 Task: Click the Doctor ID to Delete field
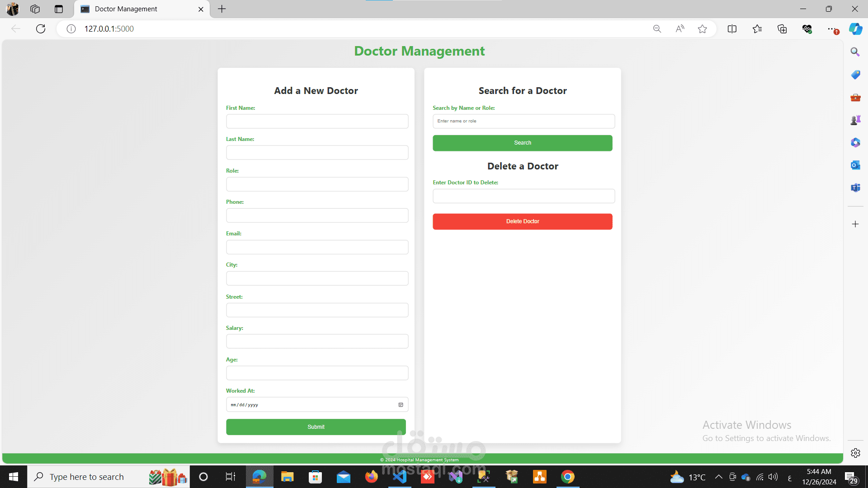(524, 196)
